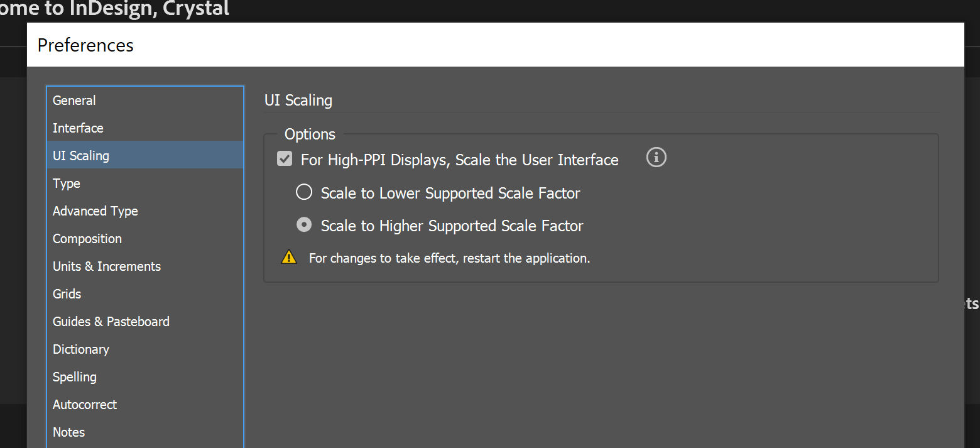Enable High-PPI user interface scaling
The width and height of the screenshot is (980, 448).
[x=284, y=158]
